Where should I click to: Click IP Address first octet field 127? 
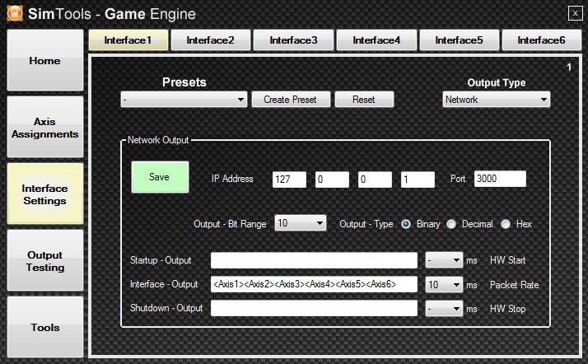[289, 180]
